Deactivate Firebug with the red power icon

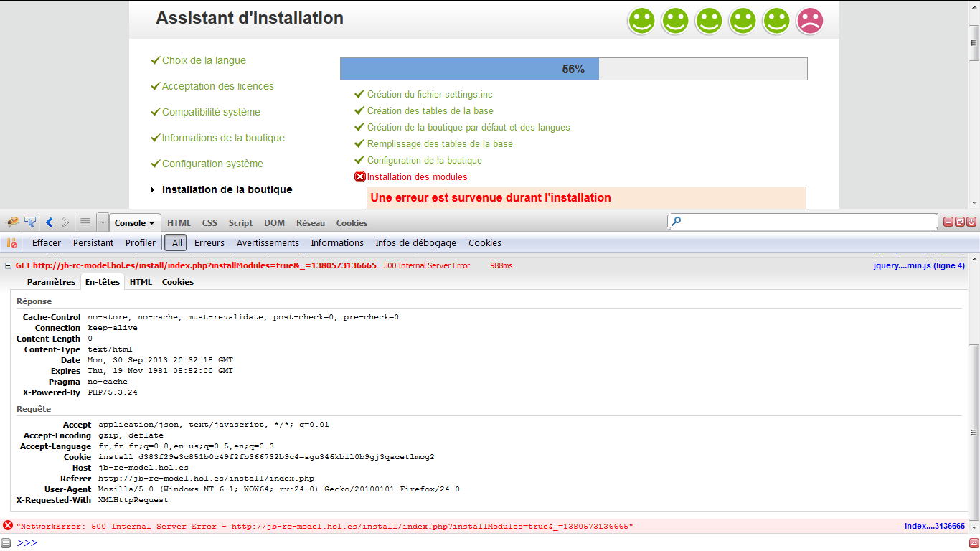971,222
